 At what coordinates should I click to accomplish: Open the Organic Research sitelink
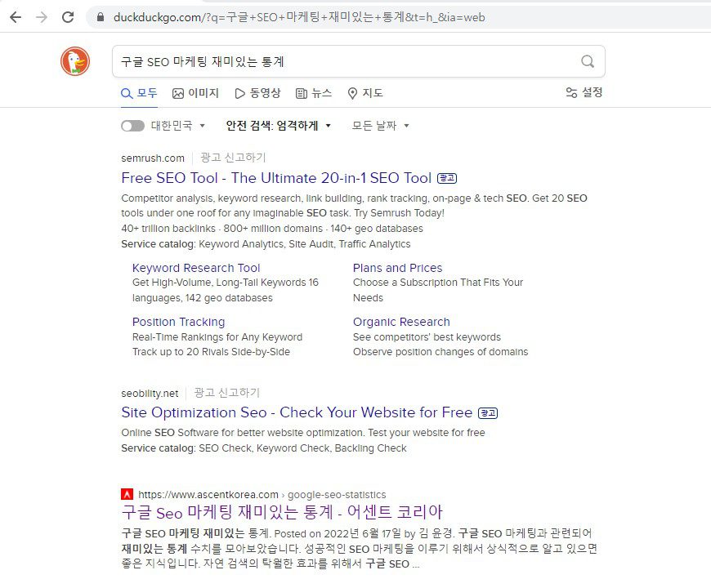click(x=401, y=322)
